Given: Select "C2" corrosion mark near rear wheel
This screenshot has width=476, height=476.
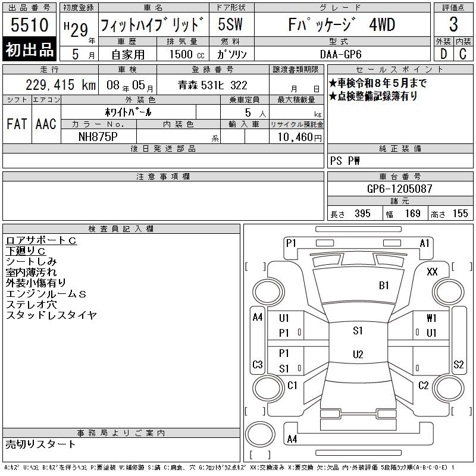Looking at the screenshot, I should [423, 386].
